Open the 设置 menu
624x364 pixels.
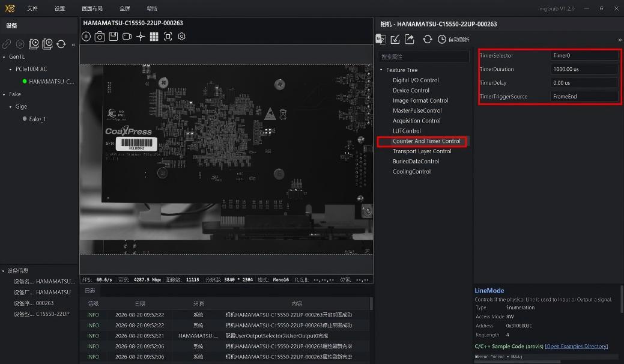[59, 8]
